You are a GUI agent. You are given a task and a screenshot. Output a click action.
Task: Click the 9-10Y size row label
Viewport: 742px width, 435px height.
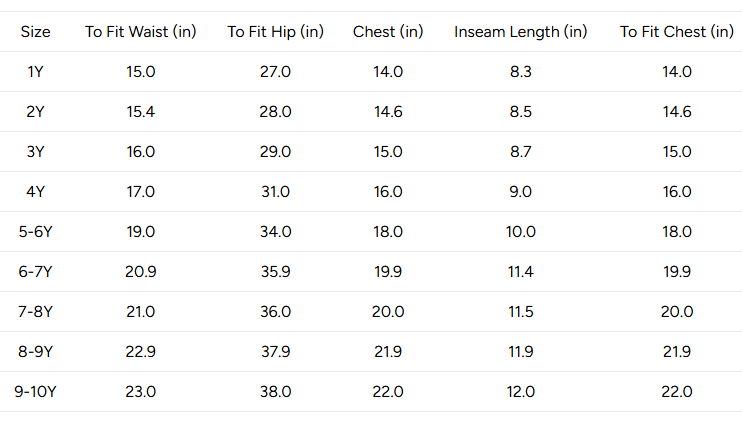tap(35, 392)
